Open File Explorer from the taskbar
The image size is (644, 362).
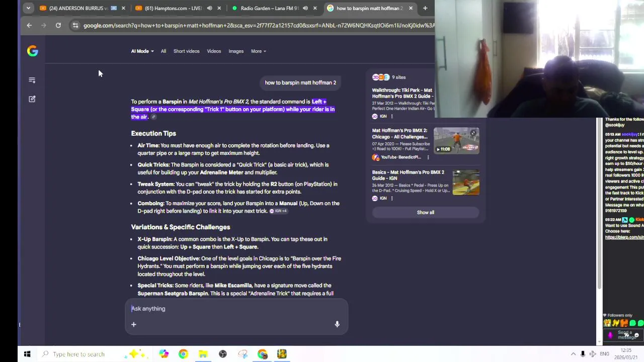coord(203,354)
